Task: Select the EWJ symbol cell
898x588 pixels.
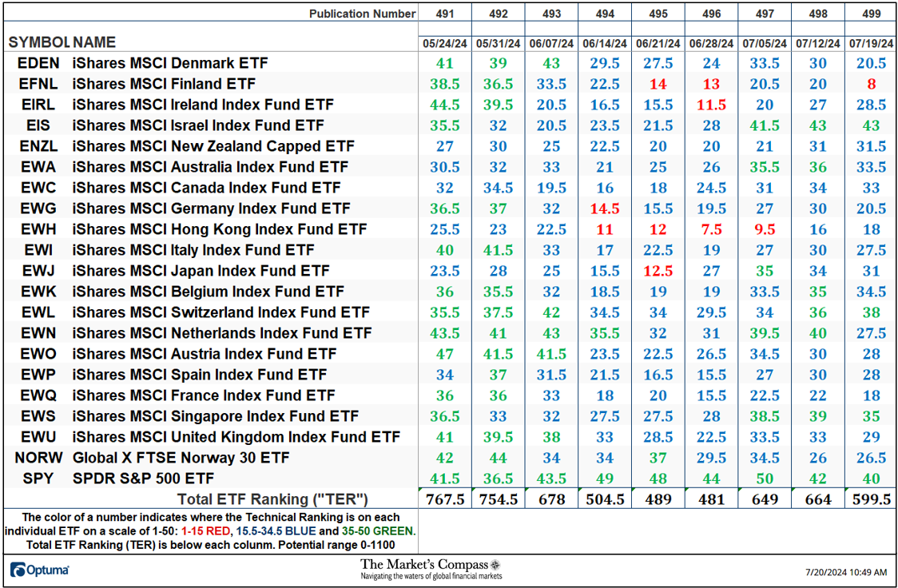Action: [38, 271]
